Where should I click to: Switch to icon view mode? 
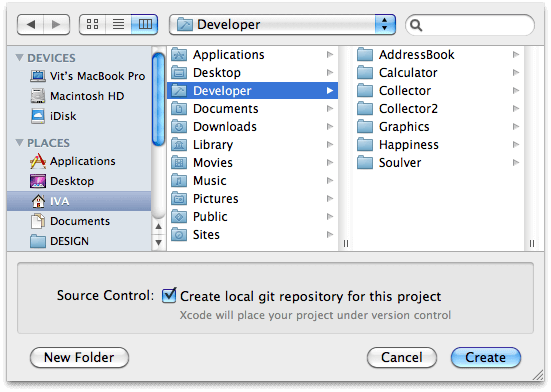click(92, 24)
